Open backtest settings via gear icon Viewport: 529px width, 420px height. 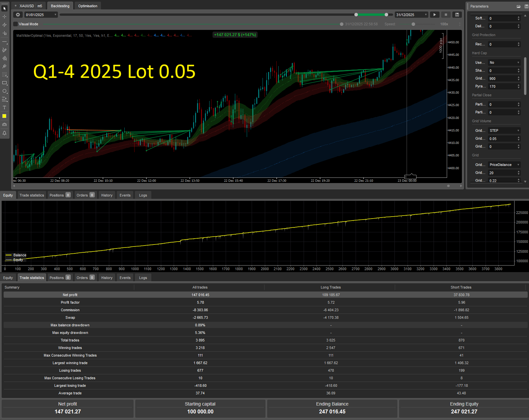tap(18, 14)
